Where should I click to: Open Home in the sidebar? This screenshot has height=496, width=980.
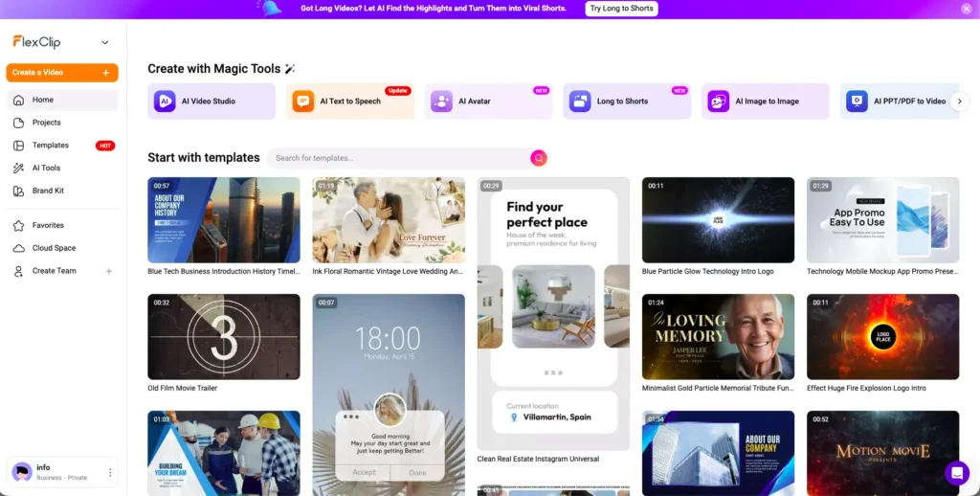62,100
